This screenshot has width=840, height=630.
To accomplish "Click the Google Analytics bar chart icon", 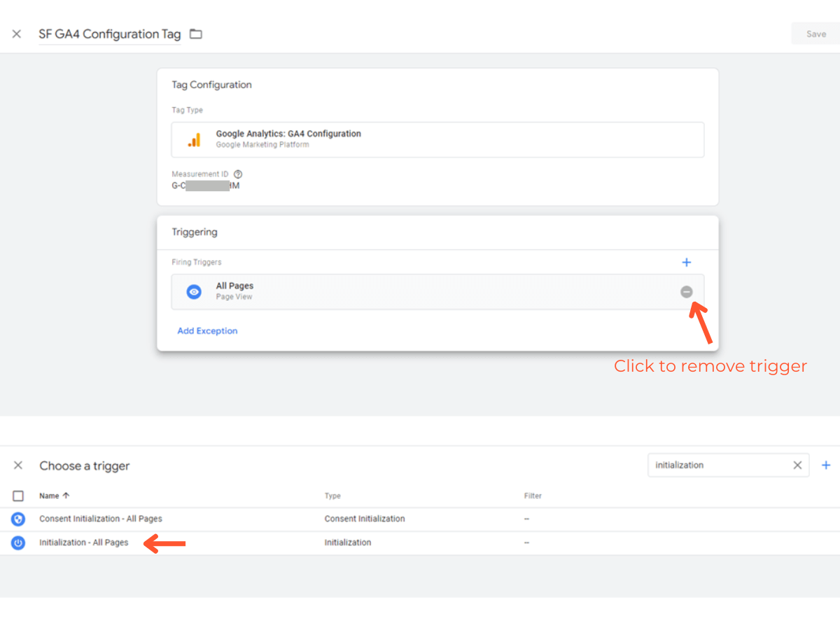I will [x=194, y=140].
